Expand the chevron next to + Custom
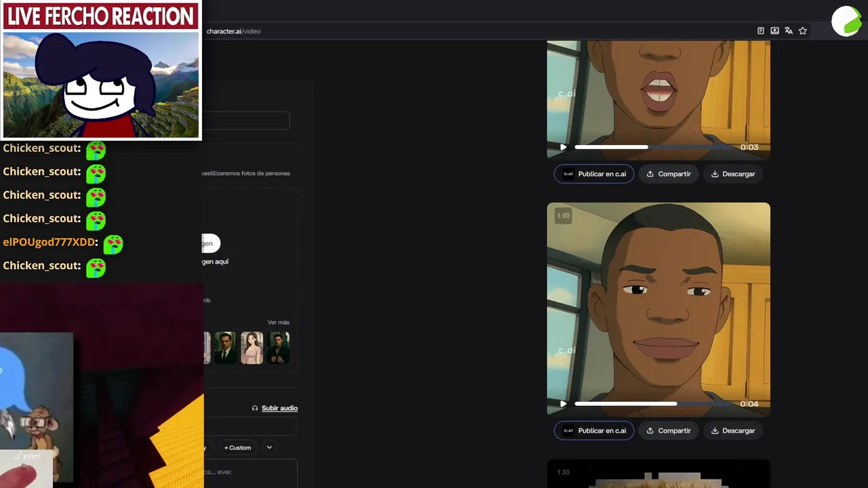868x488 pixels. (x=269, y=447)
